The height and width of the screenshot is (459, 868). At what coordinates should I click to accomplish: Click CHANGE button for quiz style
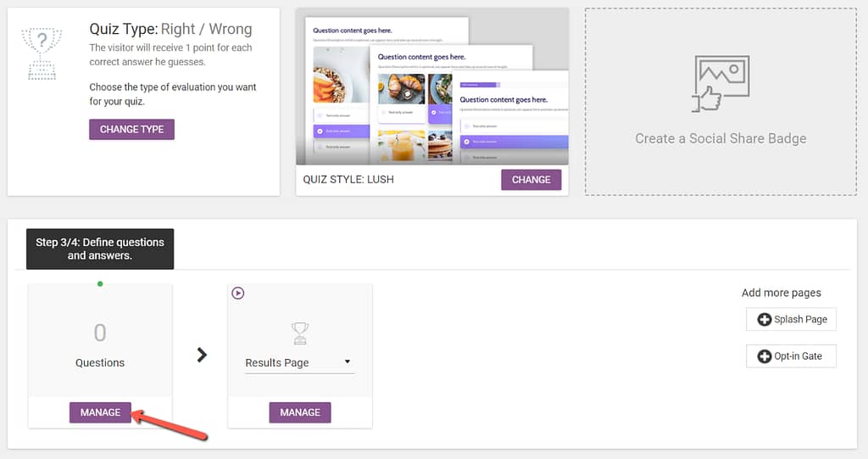(x=531, y=180)
